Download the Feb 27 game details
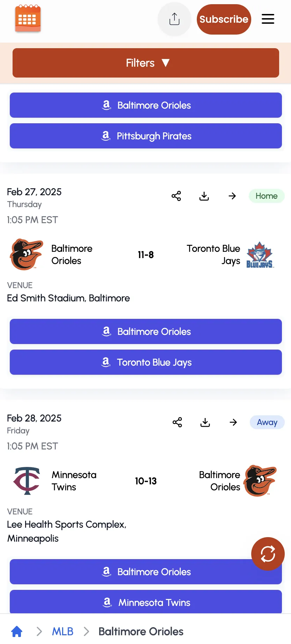Screen dimensions: 291x644 204,196
